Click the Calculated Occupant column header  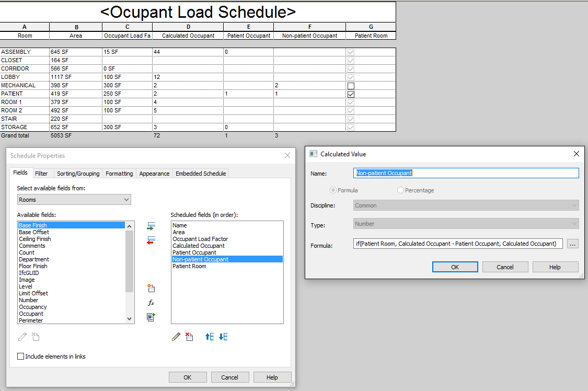coord(188,36)
